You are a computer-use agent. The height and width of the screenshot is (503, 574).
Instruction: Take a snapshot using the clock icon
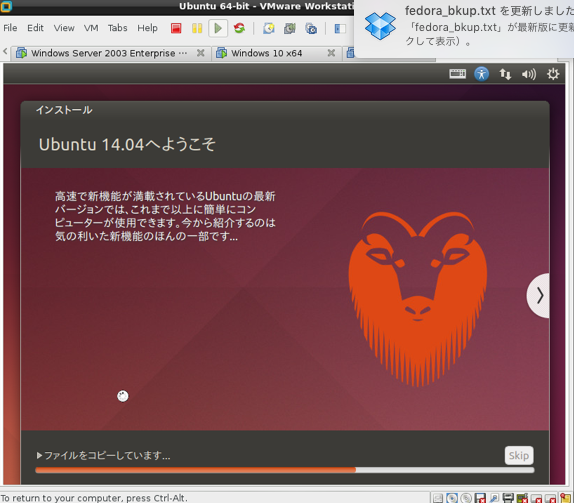pyautogui.click(x=269, y=28)
